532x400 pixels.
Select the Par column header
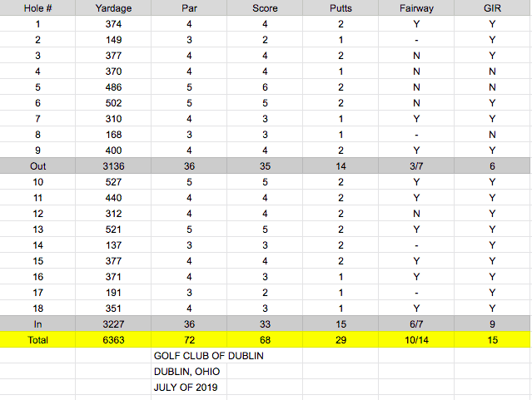tap(188, 10)
